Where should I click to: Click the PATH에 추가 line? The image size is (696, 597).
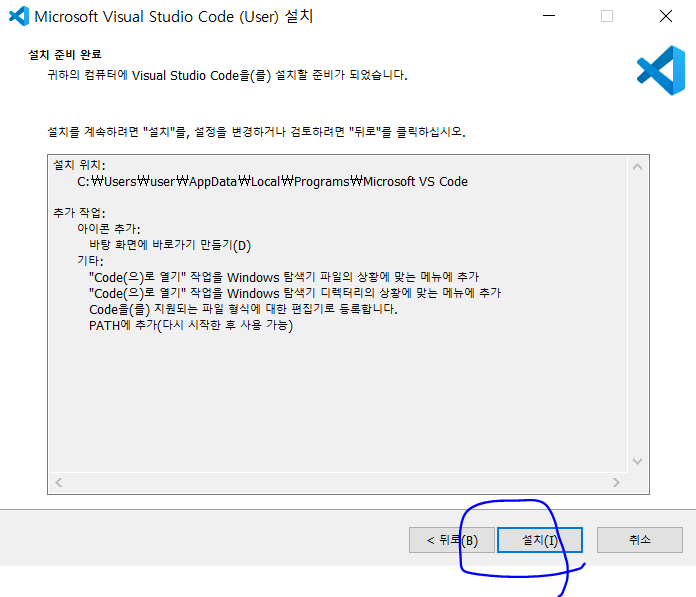(x=191, y=325)
